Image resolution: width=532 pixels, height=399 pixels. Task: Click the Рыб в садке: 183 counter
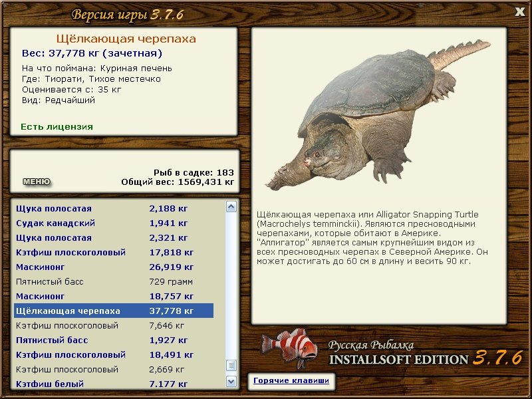(194, 172)
